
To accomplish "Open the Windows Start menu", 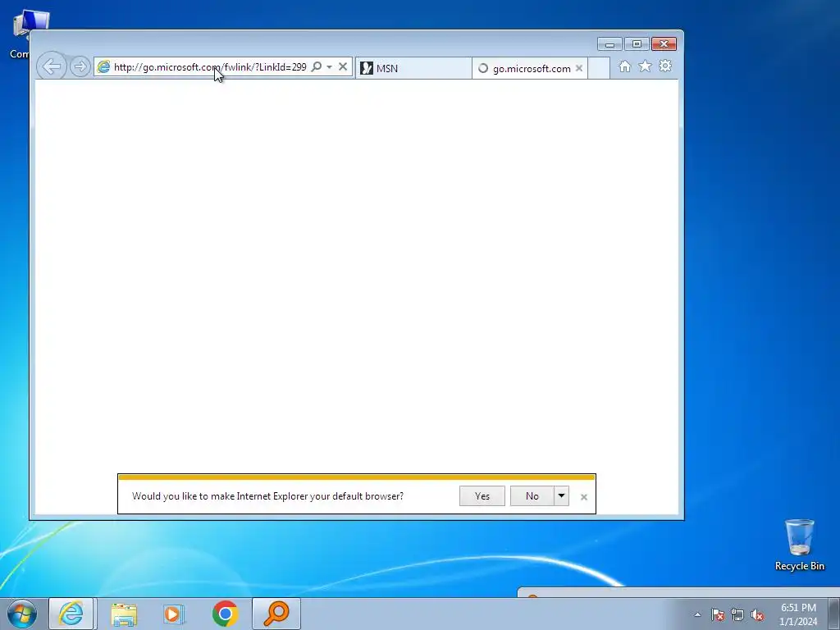I will pyautogui.click(x=22, y=614).
